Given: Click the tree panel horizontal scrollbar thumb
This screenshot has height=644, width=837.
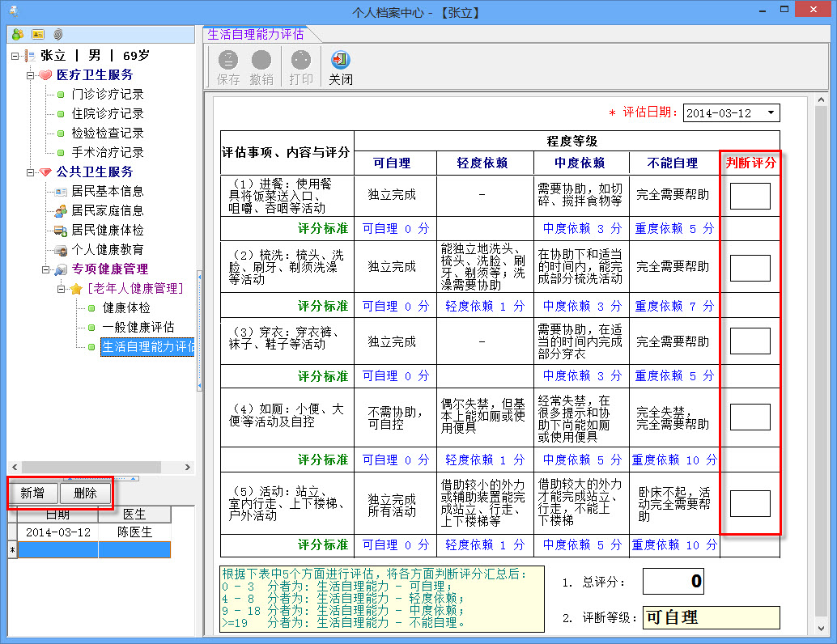Looking at the screenshot, I should pos(91,468).
